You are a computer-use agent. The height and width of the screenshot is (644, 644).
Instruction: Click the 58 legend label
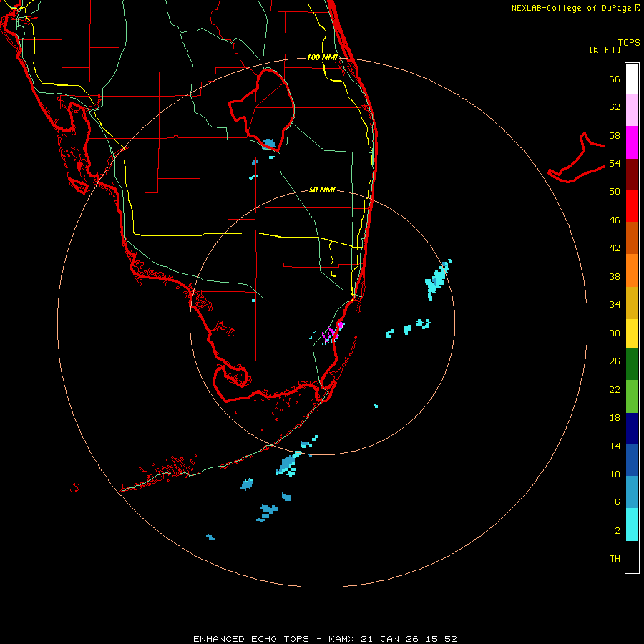615,135
